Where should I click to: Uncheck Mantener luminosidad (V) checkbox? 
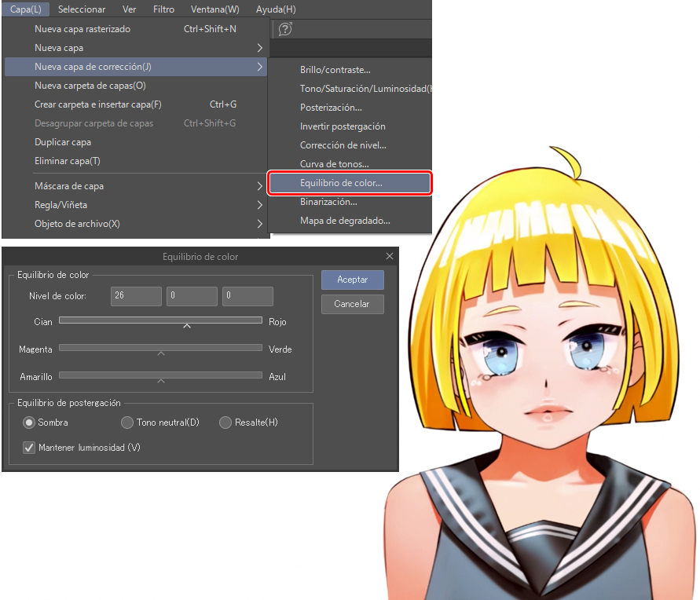coord(29,448)
